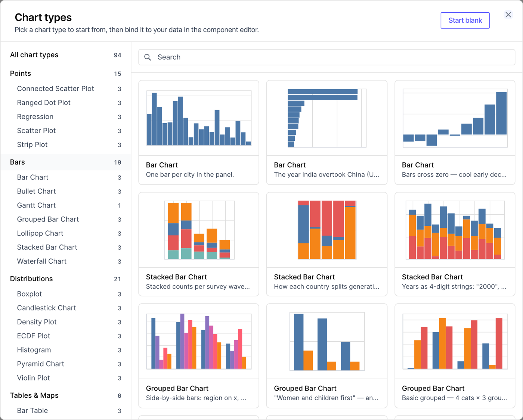
Task: Select Density Plot in sidebar
Action: (x=66, y=322)
